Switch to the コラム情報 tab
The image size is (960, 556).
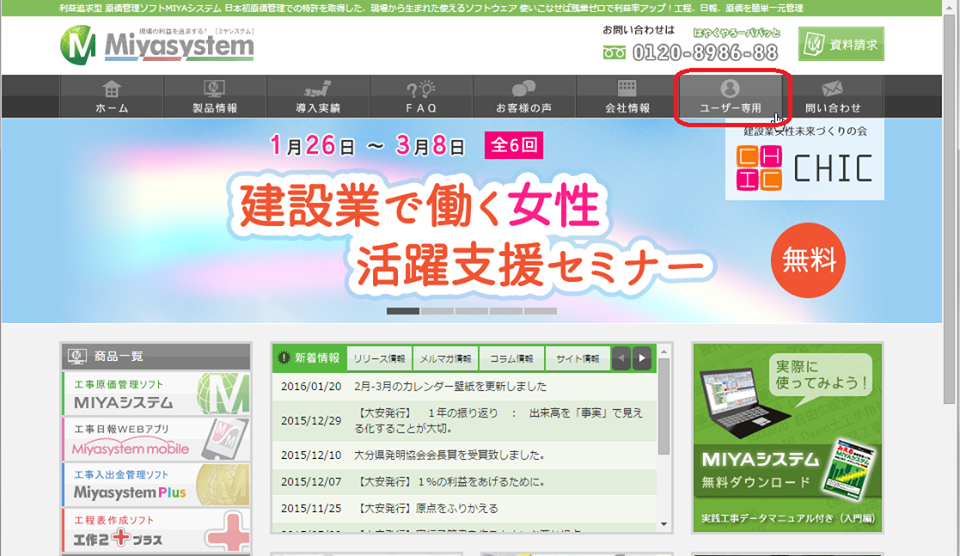[x=512, y=359]
